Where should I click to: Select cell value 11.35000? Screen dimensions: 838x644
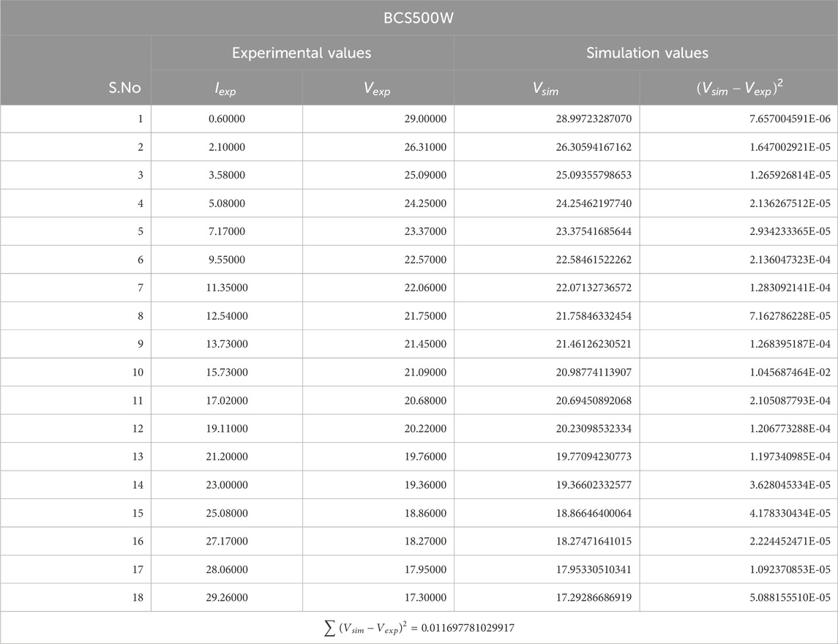(227, 288)
